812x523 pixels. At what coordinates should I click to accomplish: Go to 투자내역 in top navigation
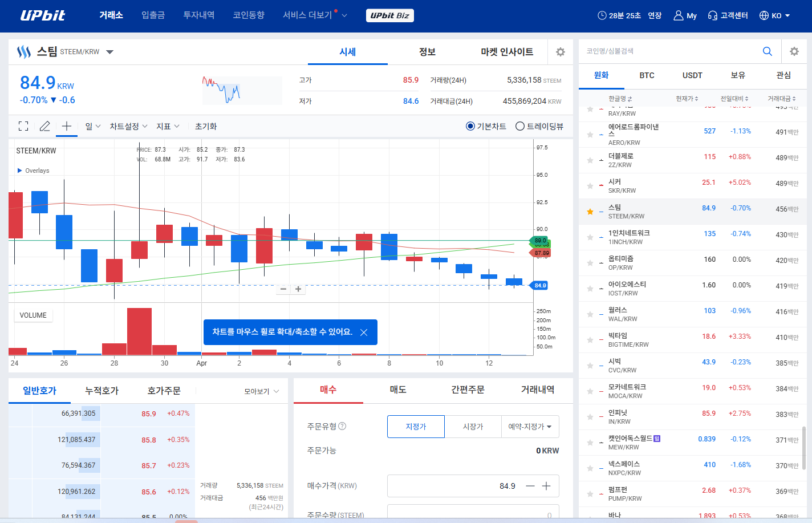coord(198,15)
